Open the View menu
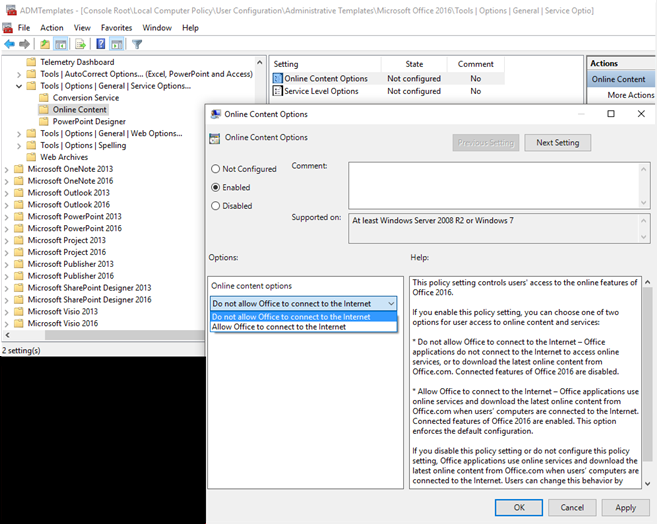The image size is (657, 524). [x=82, y=28]
